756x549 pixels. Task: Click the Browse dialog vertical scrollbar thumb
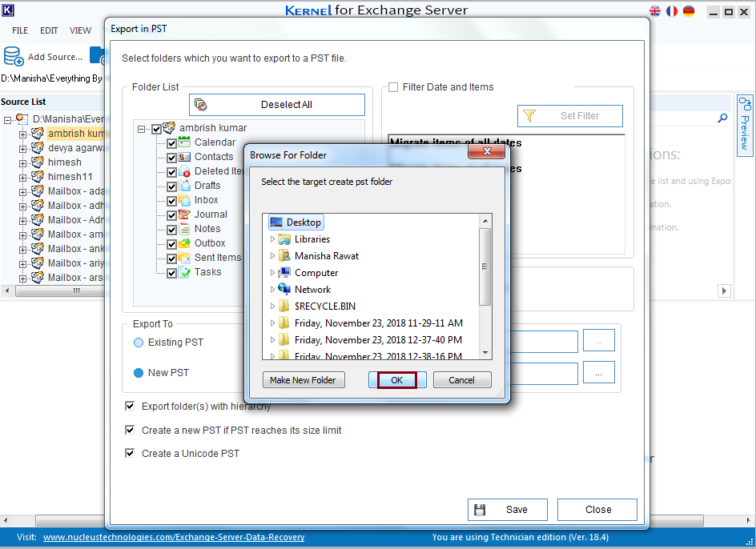click(x=485, y=266)
